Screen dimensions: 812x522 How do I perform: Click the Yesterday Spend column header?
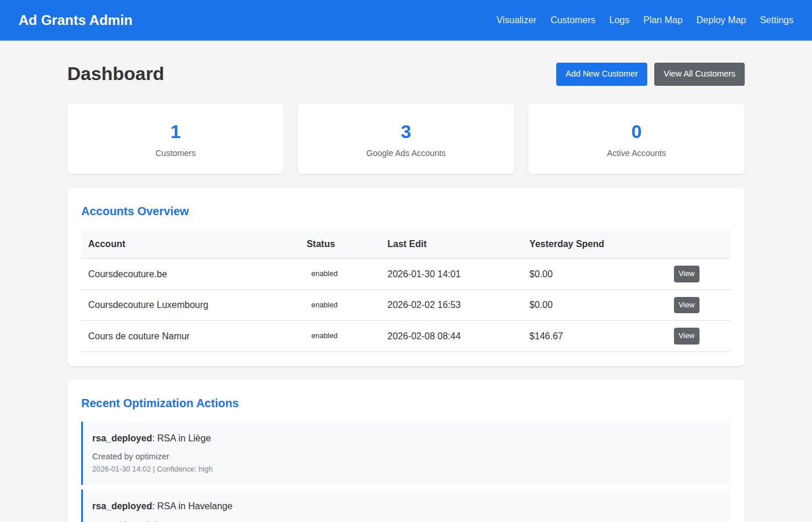click(x=567, y=244)
